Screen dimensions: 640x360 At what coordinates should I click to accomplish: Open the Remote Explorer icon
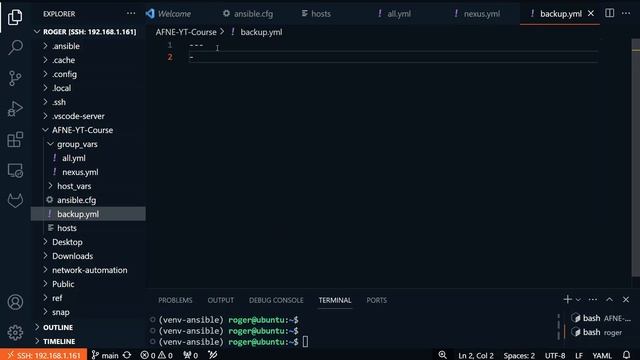(x=15, y=170)
